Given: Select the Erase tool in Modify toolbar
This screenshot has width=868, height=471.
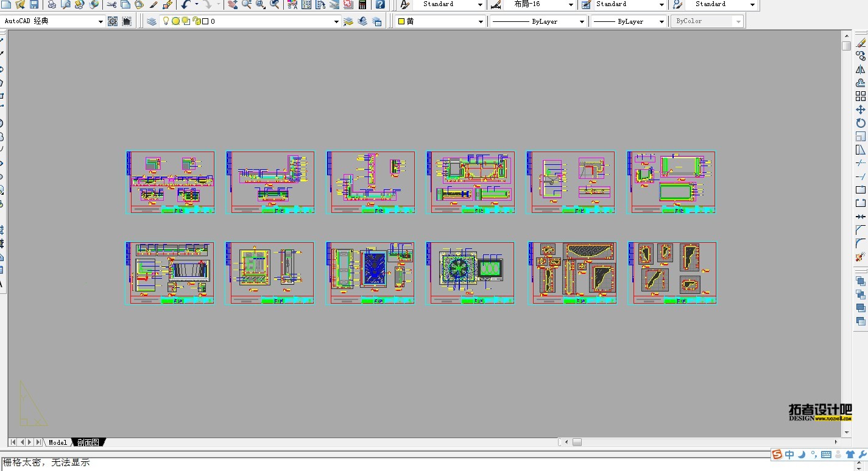Looking at the screenshot, I should click(x=861, y=43).
